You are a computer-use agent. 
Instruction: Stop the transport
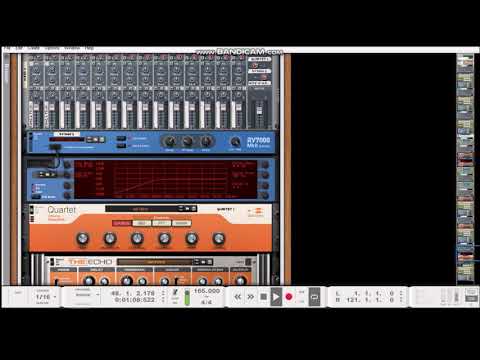click(263, 296)
